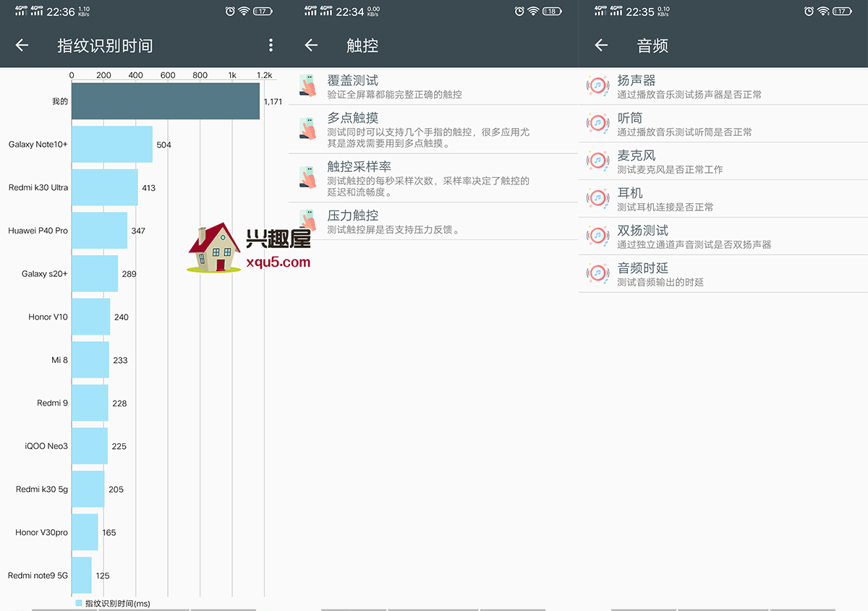This screenshot has width=868, height=611.
Task: Select the Mi 8 bar
Action: click(90, 360)
